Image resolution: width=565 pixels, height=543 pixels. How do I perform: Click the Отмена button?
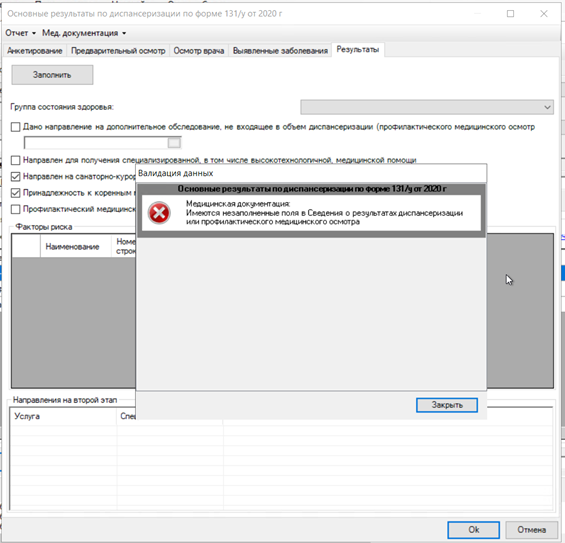pos(531,530)
